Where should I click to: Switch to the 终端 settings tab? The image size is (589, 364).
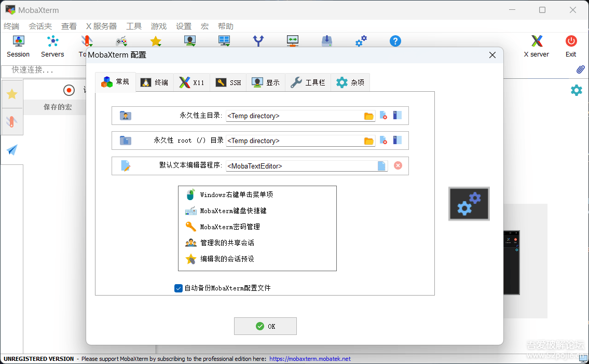point(155,82)
